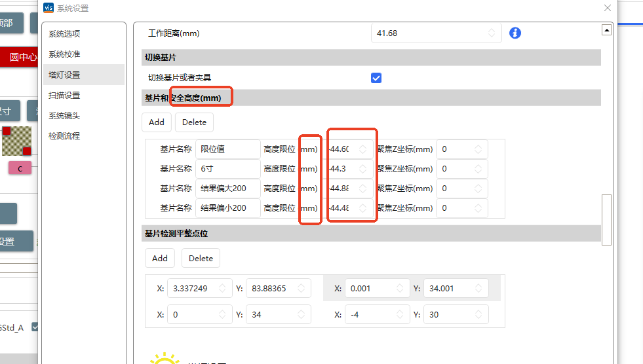
Task: Select 检测流程 from the left list
Action: [x=64, y=136]
